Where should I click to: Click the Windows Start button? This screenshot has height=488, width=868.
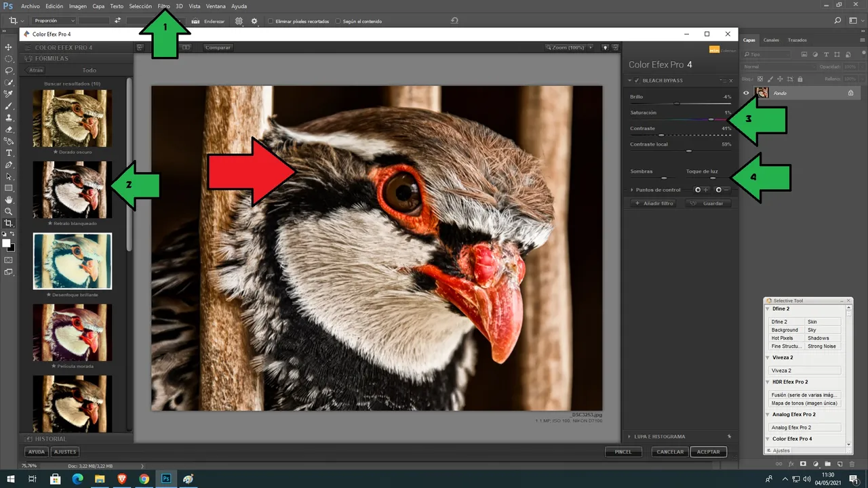10,479
